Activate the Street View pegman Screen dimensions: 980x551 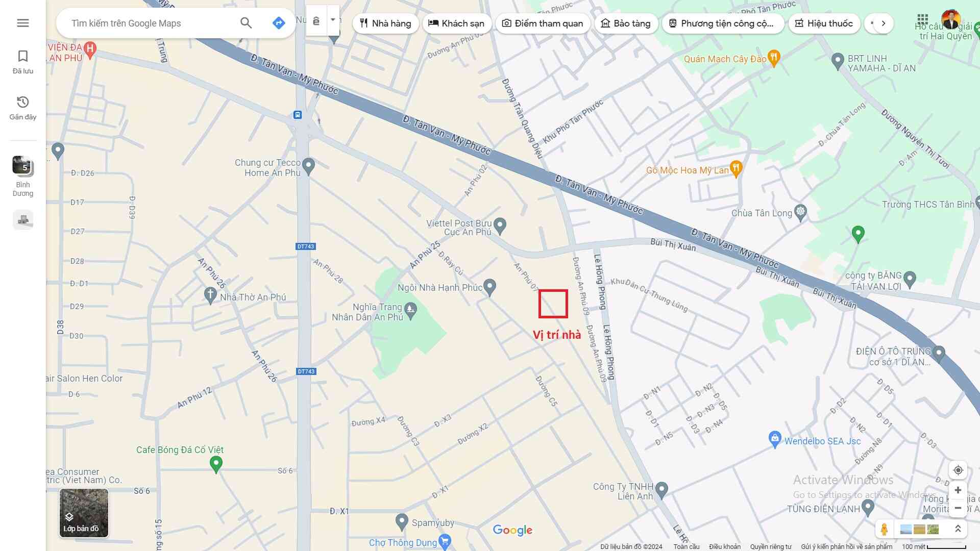pyautogui.click(x=884, y=529)
